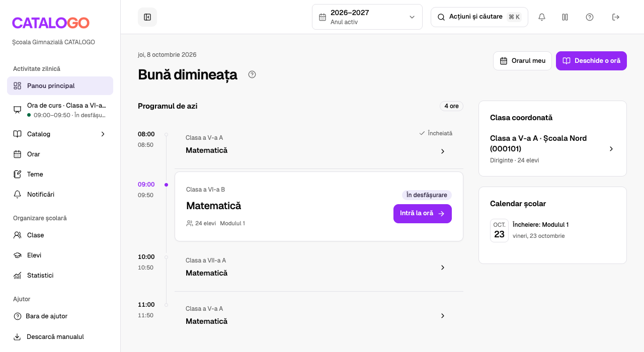The width and height of the screenshot is (644, 352).
Task: Click the Calendar școlar heading
Action: coord(518,204)
